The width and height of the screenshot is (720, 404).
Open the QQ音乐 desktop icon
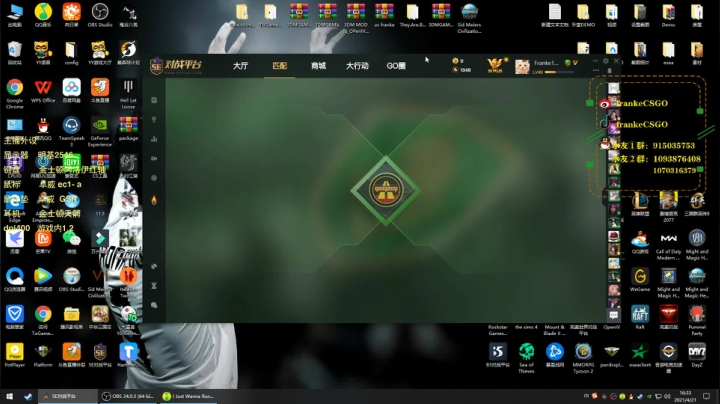tap(43, 15)
